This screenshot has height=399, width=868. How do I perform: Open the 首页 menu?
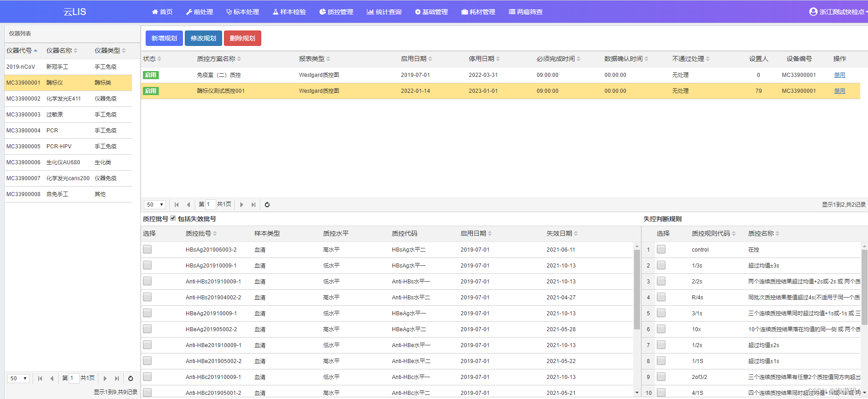[162, 12]
